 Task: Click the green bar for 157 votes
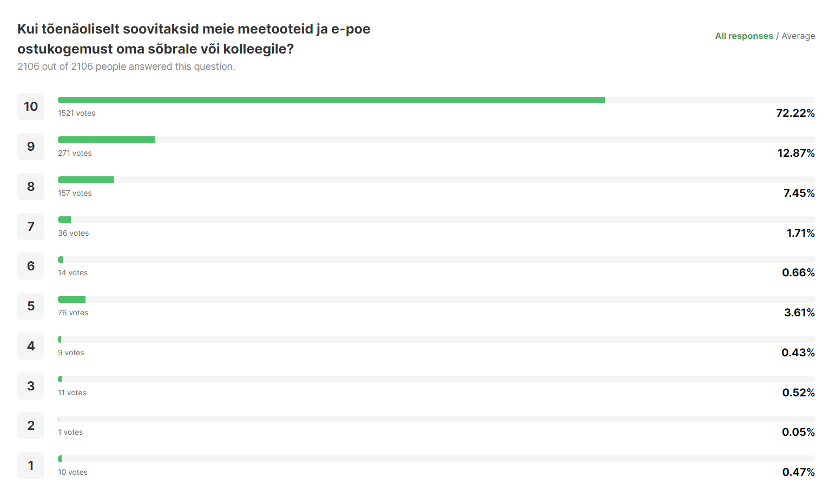[86, 180]
